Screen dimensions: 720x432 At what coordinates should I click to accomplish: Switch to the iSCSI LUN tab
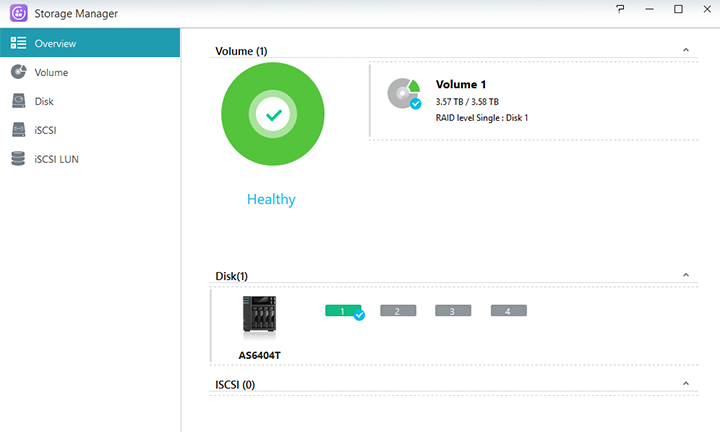pyautogui.click(x=56, y=159)
